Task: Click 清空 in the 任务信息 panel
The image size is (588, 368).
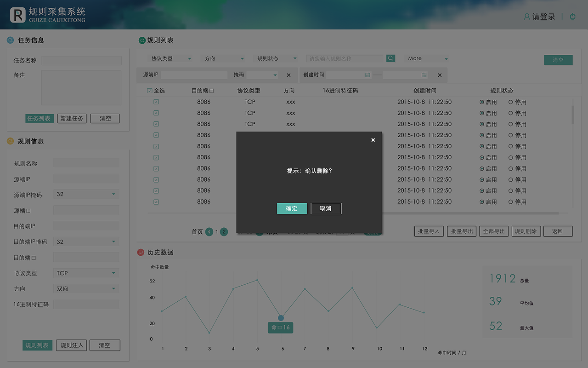Action: [x=105, y=118]
